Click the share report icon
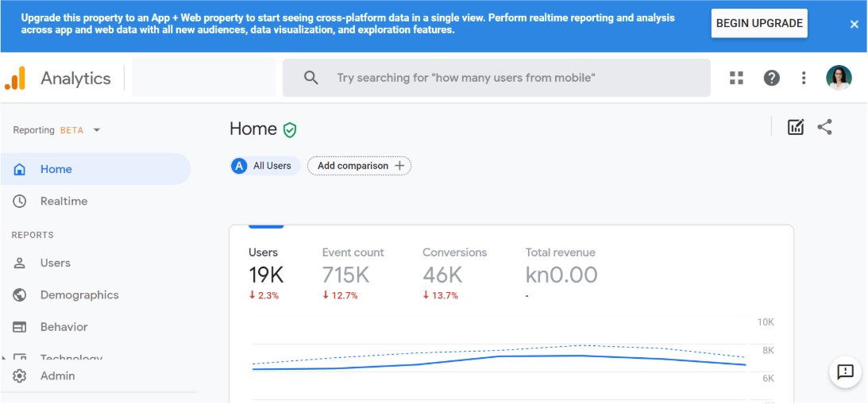868x404 pixels. (x=825, y=127)
